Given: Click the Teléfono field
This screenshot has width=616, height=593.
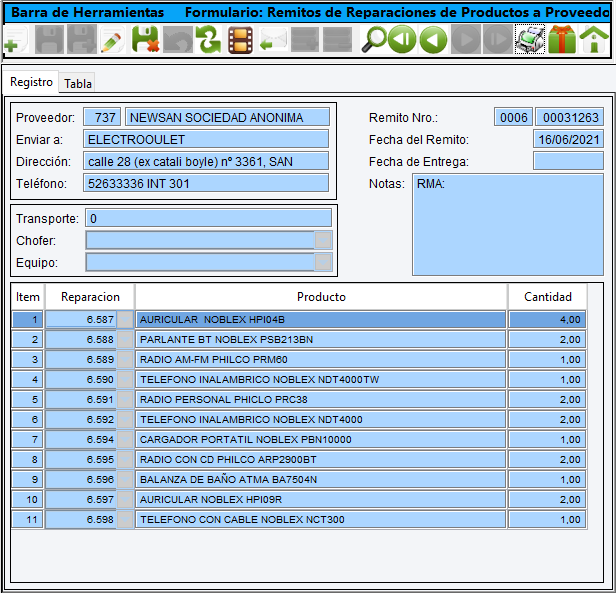Looking at the screenshot, I should point(206,184).
